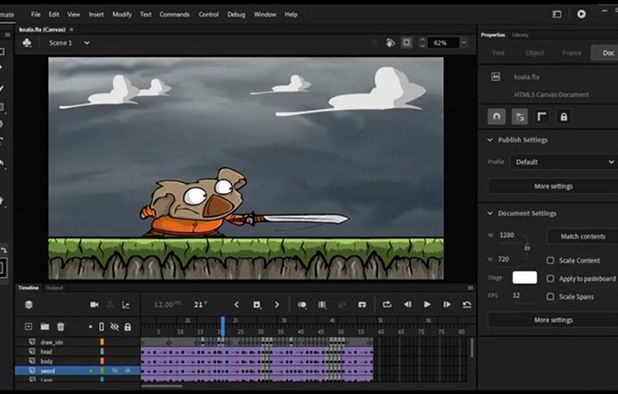This screenshot has width=618, height=394.
Task: Add a camera using the timeline camera icon
Action: tap(94, 305)
